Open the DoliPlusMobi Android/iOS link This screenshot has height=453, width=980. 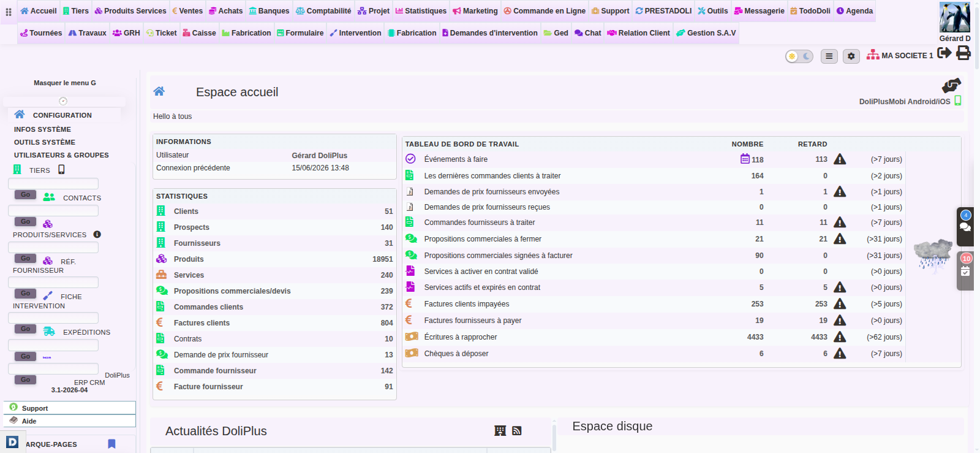905,102
